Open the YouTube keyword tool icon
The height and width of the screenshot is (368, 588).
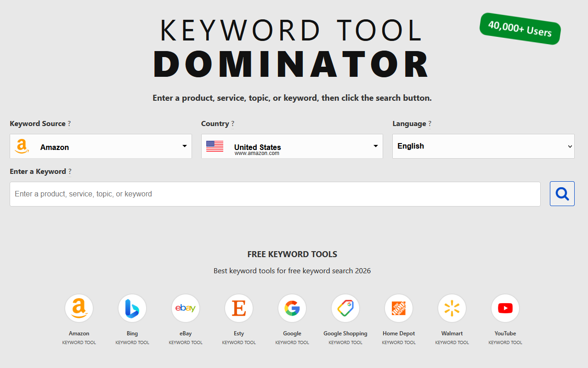[505, 308]
